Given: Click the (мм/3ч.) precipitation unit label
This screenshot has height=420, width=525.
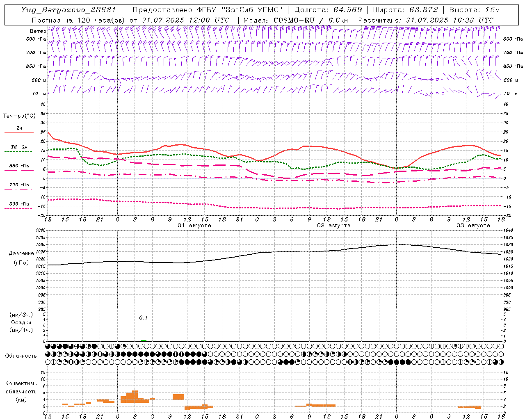Looking at the screenshot, I should 21,315.
